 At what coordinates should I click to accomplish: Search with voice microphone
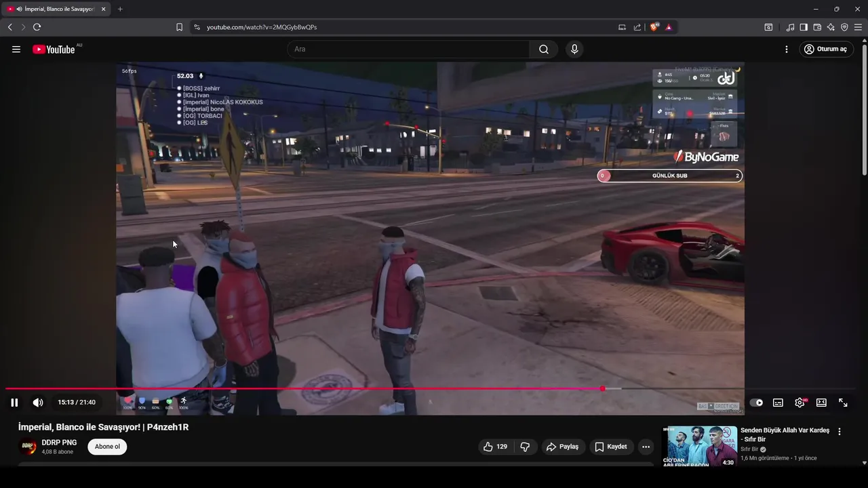[574, 49]
